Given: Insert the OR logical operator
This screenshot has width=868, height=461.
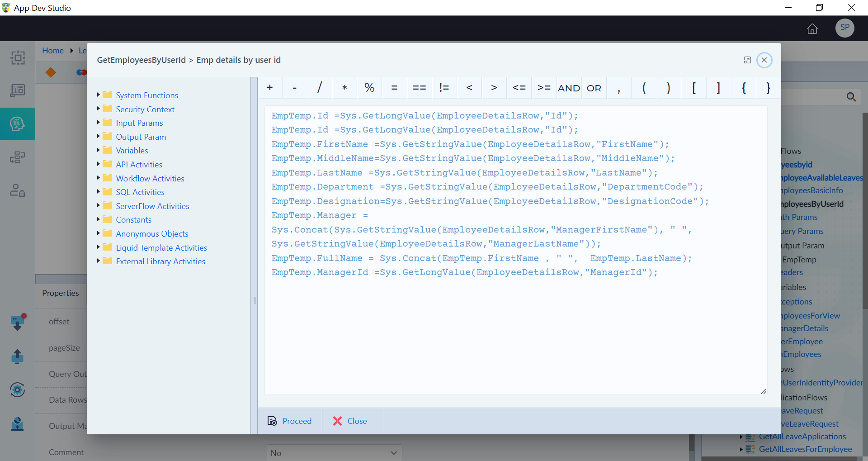Looking at the screenshot, I should [x=594, y=88].
